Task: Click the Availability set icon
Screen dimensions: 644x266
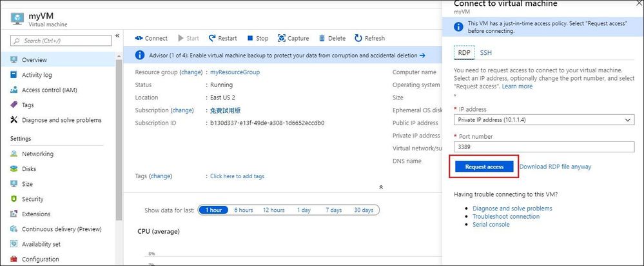Action: pos(14,244)
